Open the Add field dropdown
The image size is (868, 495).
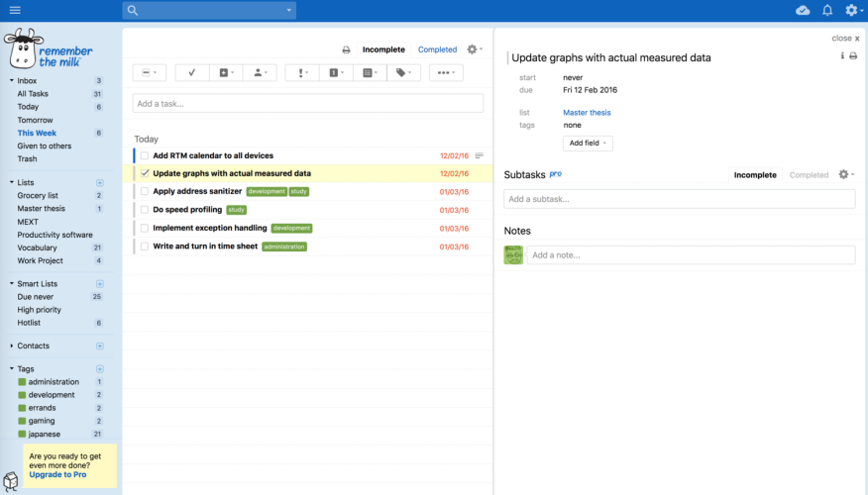[x=589, y=144]
